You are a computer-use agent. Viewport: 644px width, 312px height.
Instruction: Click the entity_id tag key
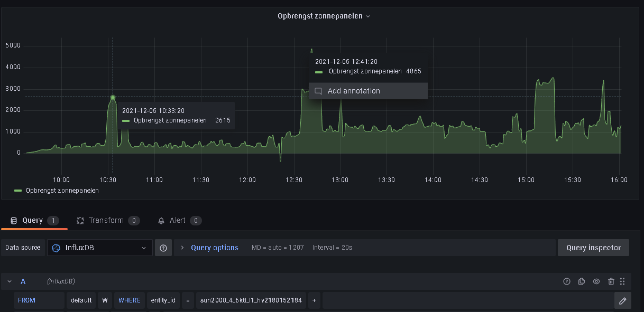[x=163, y=300]
